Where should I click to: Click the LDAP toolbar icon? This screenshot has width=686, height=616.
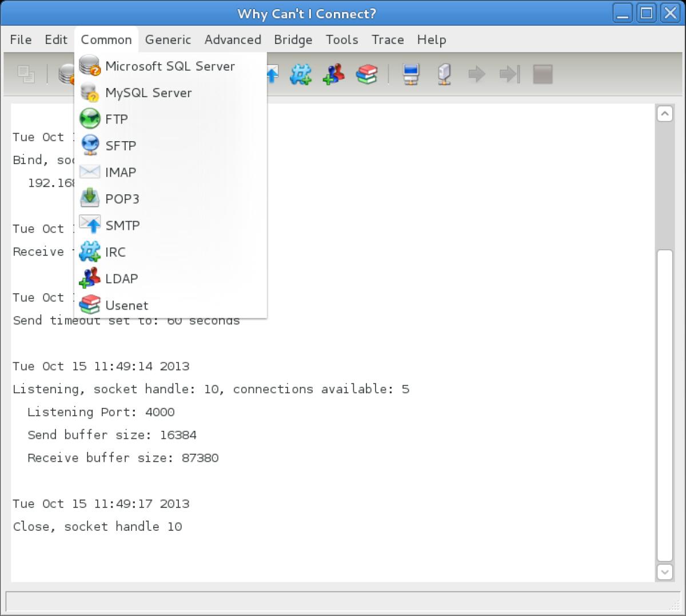(334, 74)
